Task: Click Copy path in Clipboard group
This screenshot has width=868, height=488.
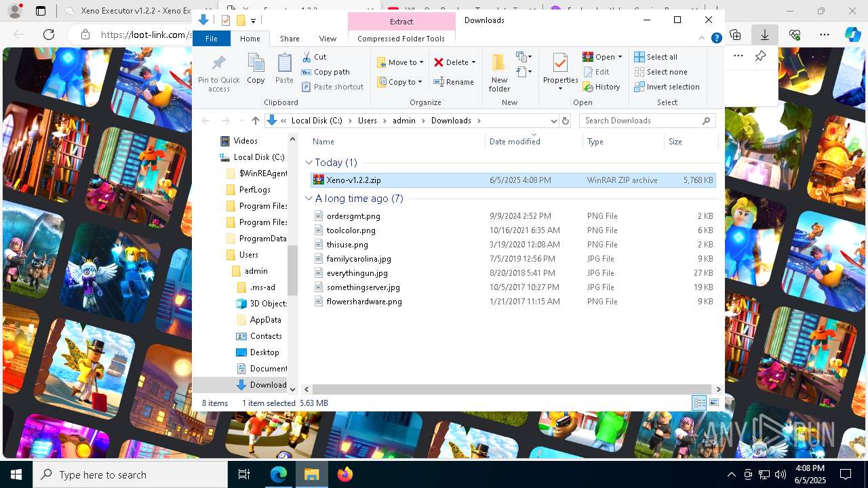Action: pos(325,72)
